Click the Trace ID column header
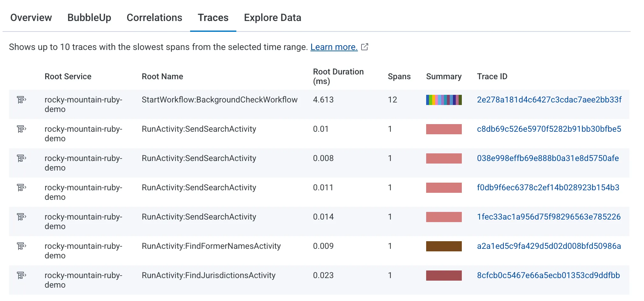 (x=492, y=76)
